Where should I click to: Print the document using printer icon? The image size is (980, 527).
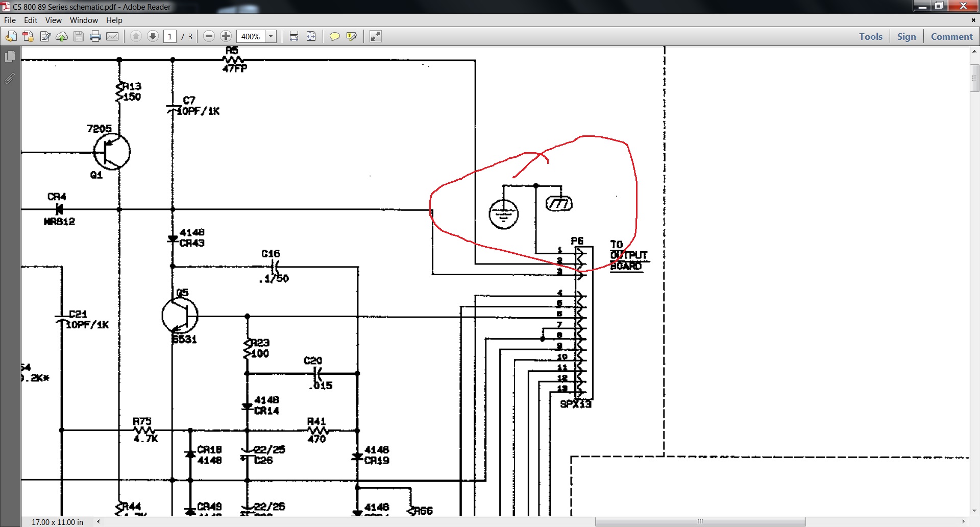(x=95, y=36)
